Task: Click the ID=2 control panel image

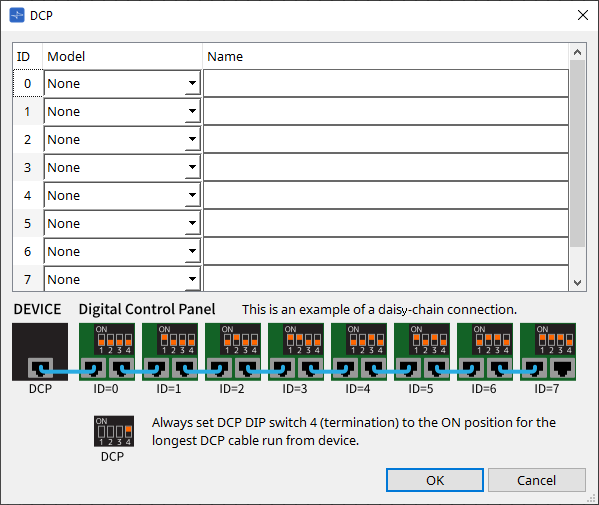Action: pos(233,352)
